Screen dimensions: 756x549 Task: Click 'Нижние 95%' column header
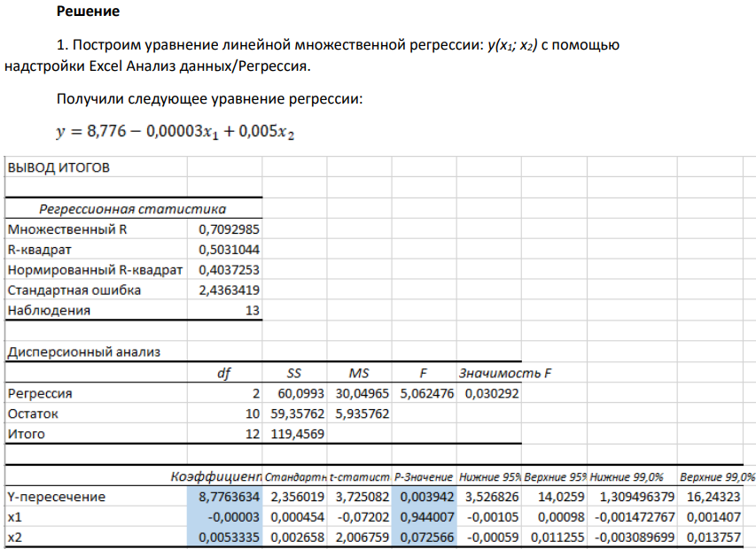[x=490, y=476]
